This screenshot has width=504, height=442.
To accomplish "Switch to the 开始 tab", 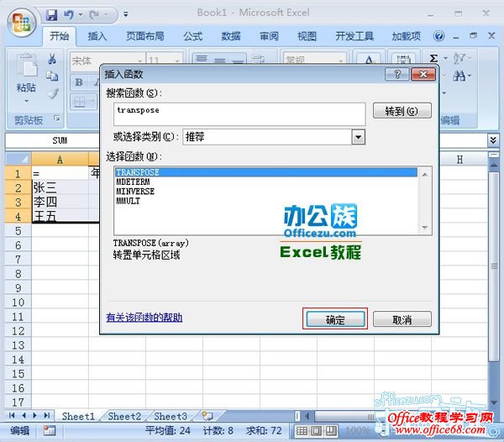I will click(59, 36).
